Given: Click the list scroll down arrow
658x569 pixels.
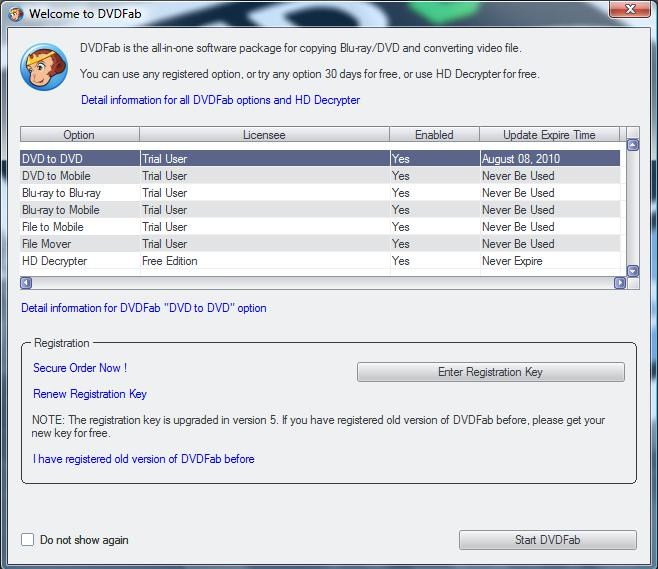Looking at the screenshot, I should pos(633,271).
